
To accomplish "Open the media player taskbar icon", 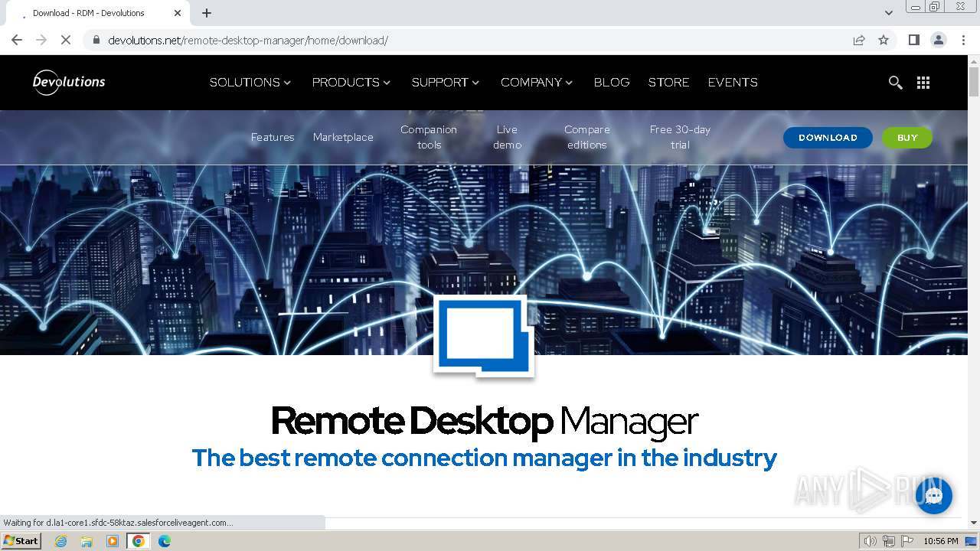I will tap(113, 541).
